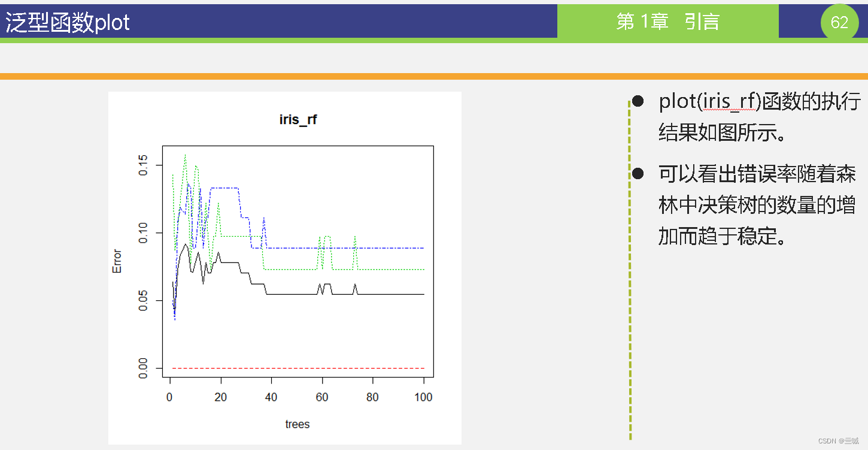
Task: Click the chapter label '第 1章 引言'
Action: click(667, 22)
